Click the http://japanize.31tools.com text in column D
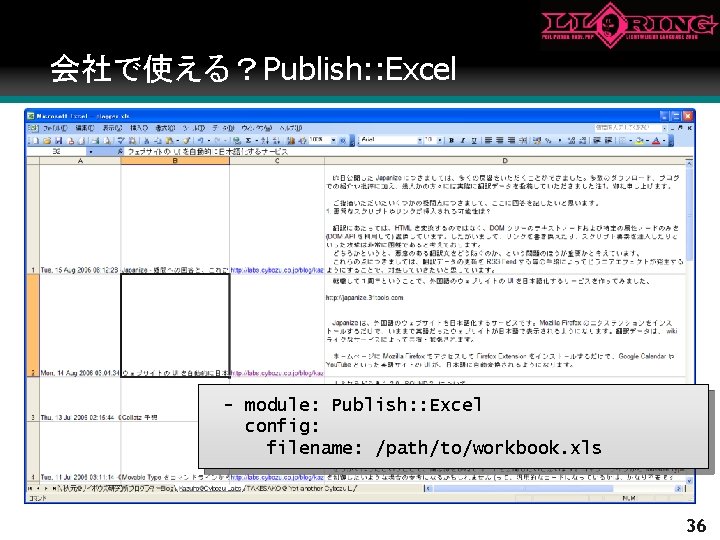The width and height of the screenshot is (720, 540). pyautogui.click(x=364, y=298)
